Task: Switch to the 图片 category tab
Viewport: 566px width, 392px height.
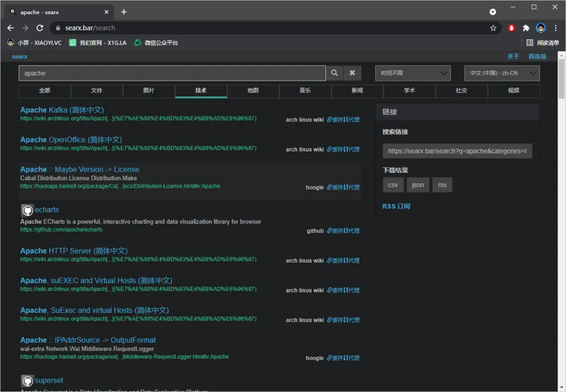Action: click(x=149, y=91)
